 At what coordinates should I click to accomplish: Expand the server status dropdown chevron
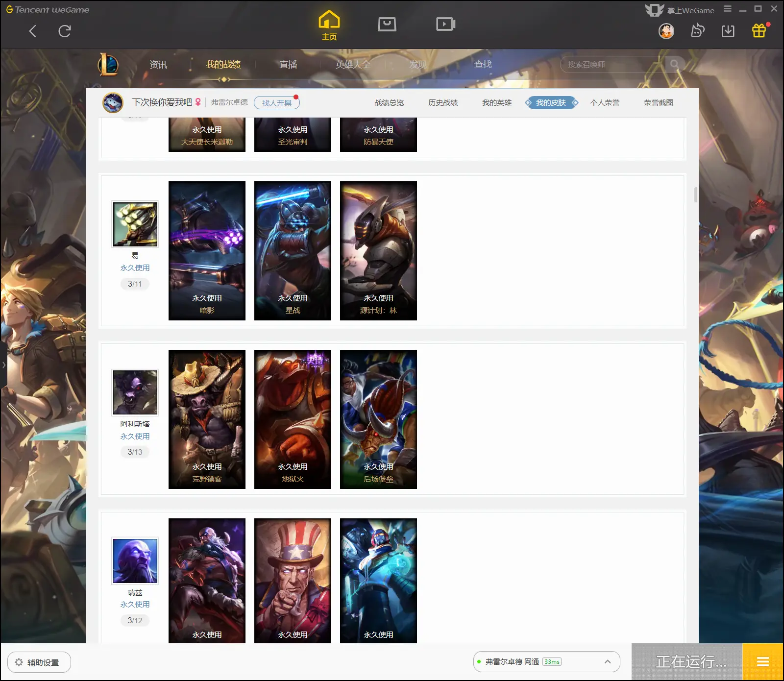point(608,662)
